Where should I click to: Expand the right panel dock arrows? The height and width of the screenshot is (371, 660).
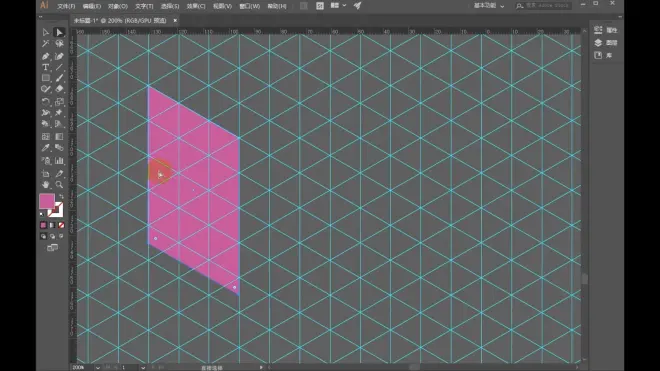click(620, 17)
